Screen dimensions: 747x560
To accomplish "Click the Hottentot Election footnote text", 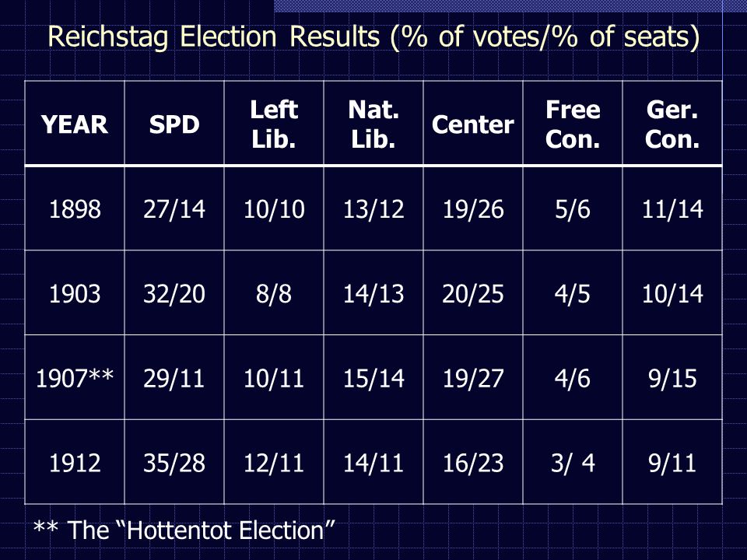I will (x=184, y=530).
